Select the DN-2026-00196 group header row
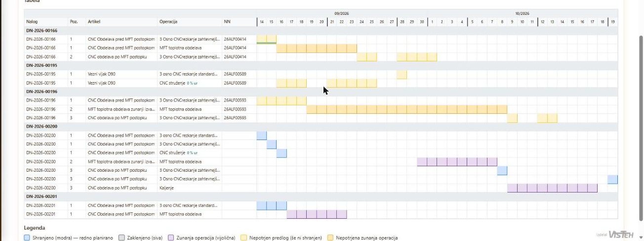 [321, 92]
